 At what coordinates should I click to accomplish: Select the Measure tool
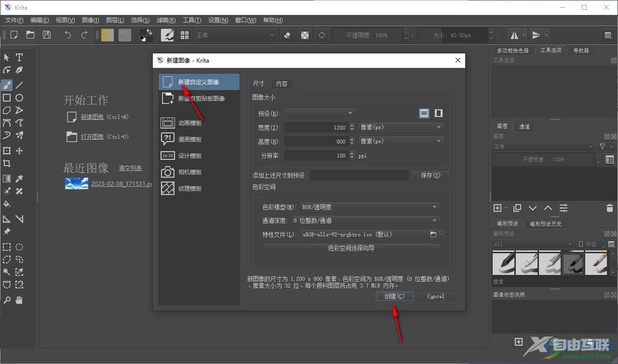[x=19, y=219]
